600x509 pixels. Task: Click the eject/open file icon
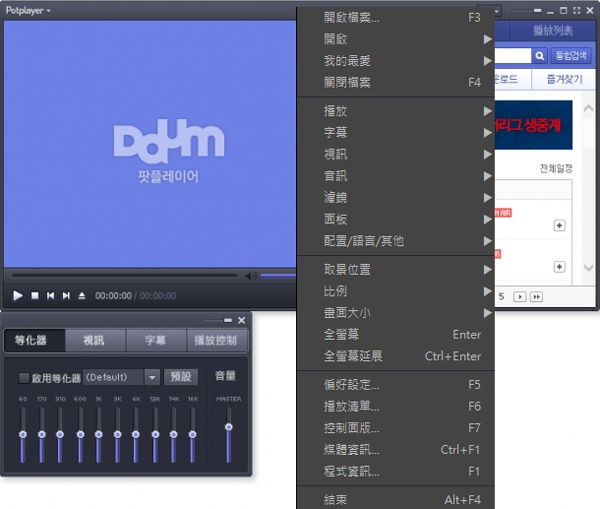point(82,295)
